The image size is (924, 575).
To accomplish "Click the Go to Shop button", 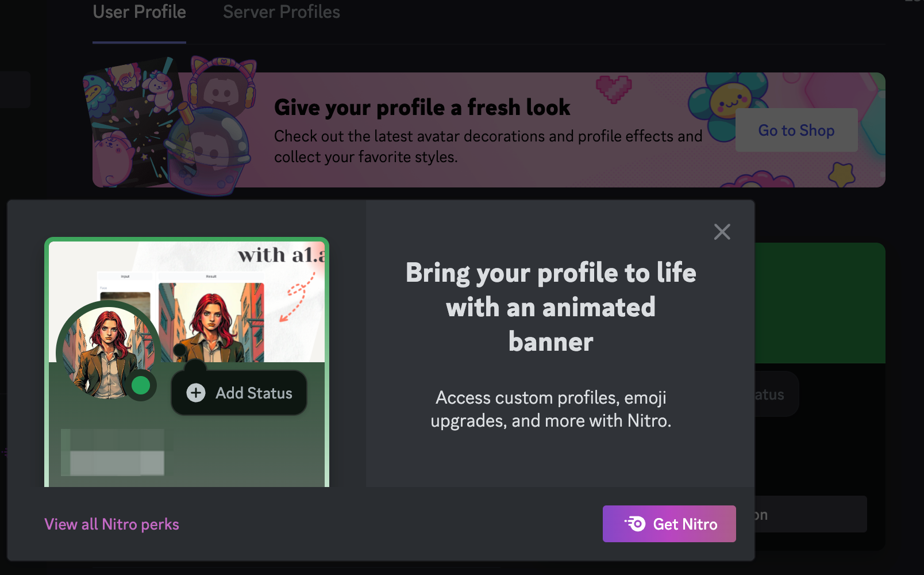I will click(x=796, y=131).
